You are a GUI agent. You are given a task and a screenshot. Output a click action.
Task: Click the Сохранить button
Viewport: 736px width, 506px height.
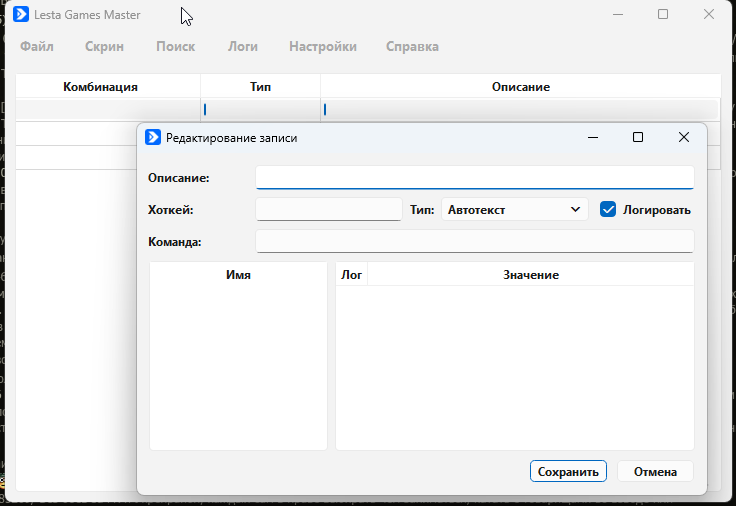click(568, 471)
